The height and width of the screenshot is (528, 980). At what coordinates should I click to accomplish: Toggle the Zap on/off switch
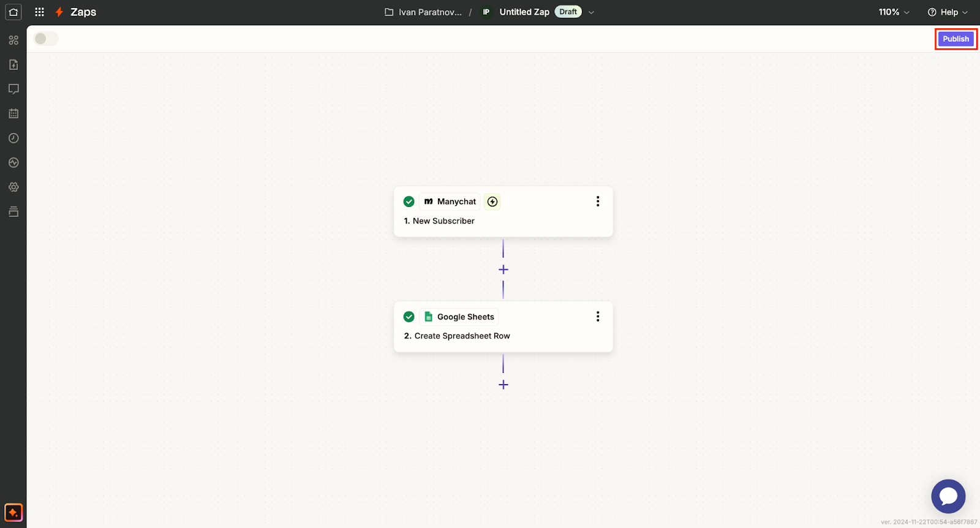46,39
